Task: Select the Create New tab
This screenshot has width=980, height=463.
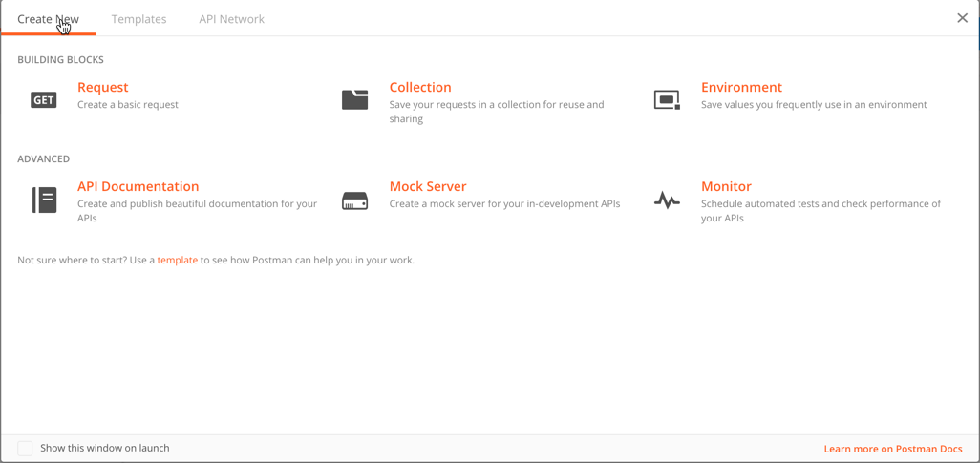Action: (x=48, y=19)
